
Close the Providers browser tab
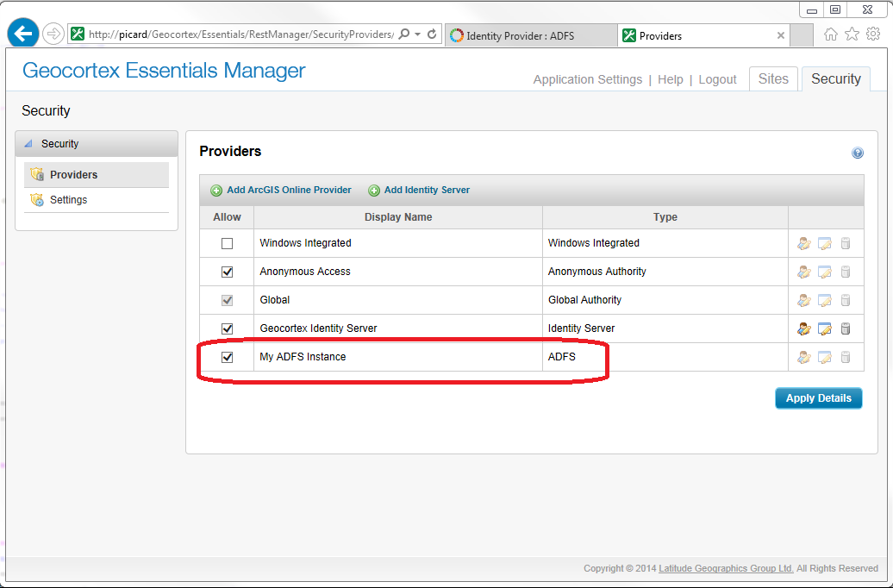(x=781, y=35)
